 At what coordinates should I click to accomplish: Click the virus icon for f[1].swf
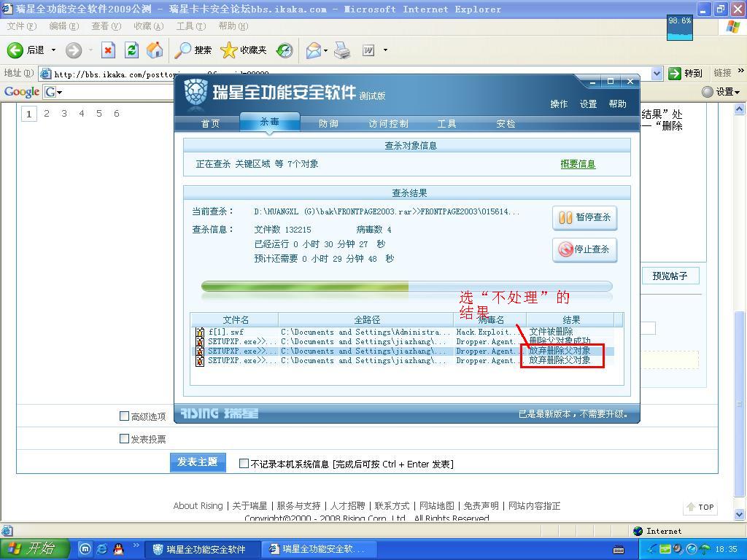200,332
